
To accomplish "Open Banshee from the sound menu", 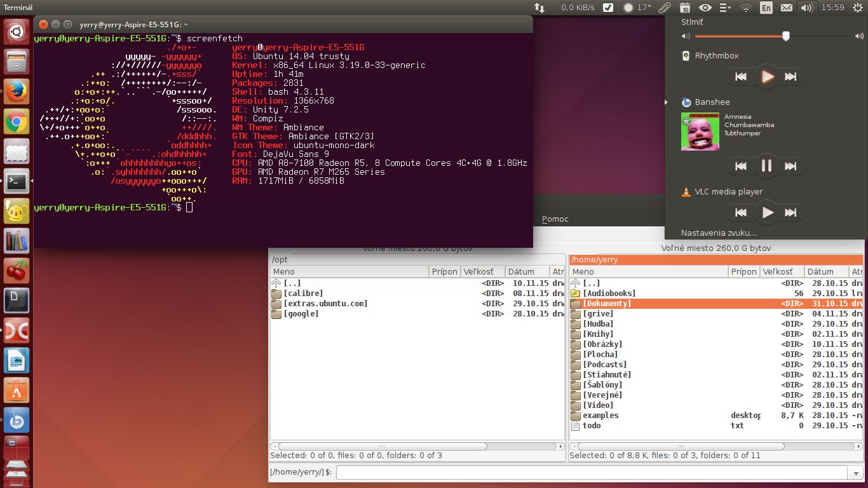I will point(765,102).
